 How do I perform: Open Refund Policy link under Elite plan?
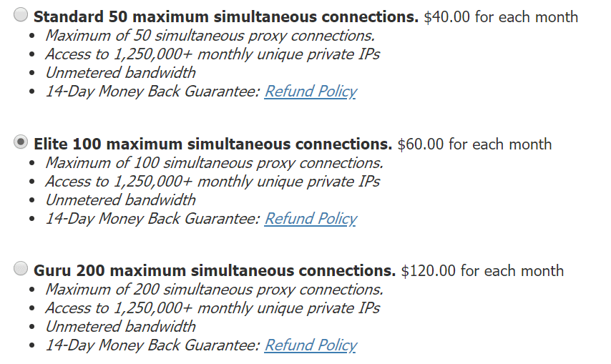pyautogui.click(x=310, y=219)
